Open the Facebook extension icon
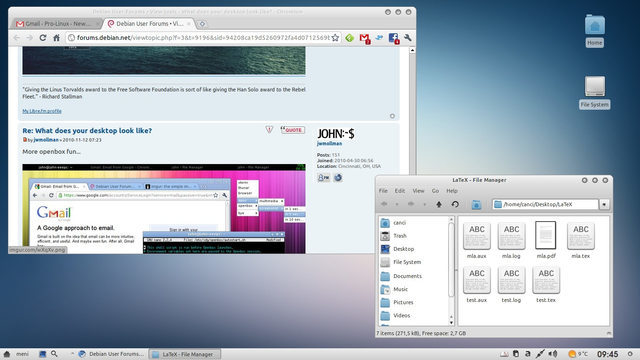Image resolution: width=640 pixels, height=360 pixels. (393, 38)
